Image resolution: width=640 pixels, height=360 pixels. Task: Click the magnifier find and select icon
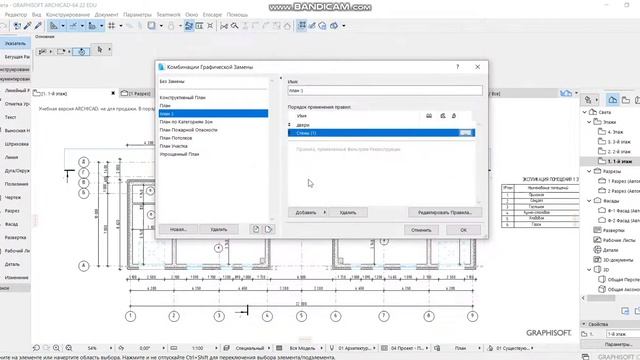click(235, 26)
